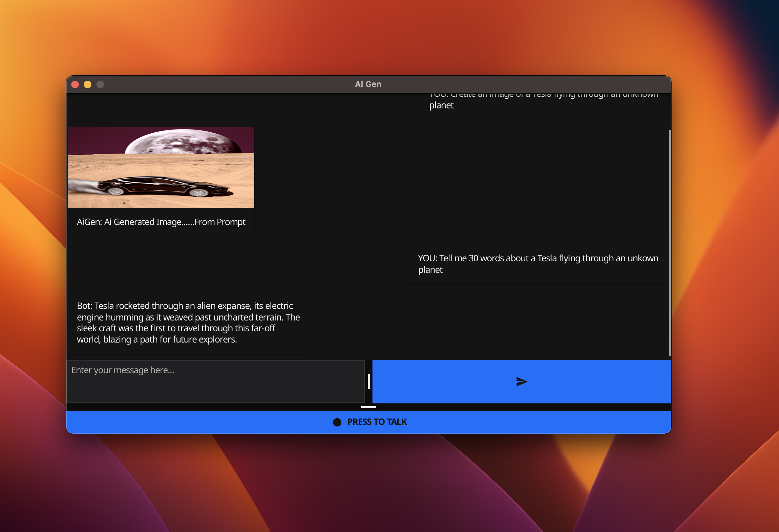Focus the 'Enter your message here' field
779x532 pixels.
(x=215, y=381)
